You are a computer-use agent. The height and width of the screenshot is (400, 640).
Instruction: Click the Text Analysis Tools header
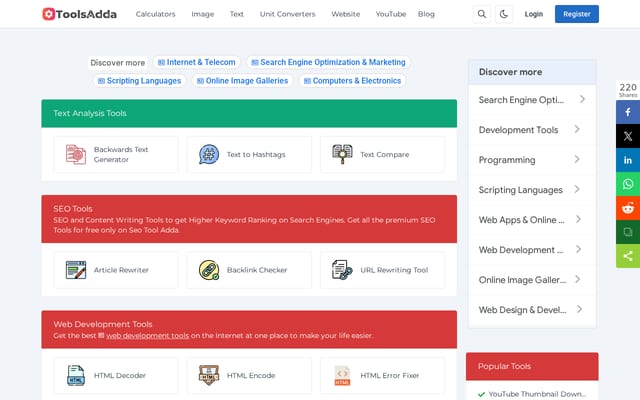point(90,113)
